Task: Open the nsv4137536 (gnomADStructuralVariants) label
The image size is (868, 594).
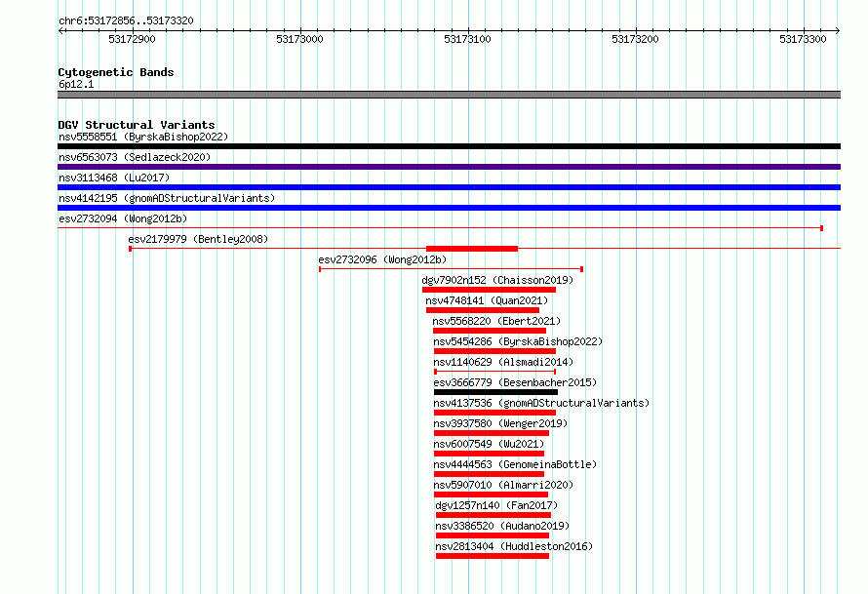Action: coord(541,403)
